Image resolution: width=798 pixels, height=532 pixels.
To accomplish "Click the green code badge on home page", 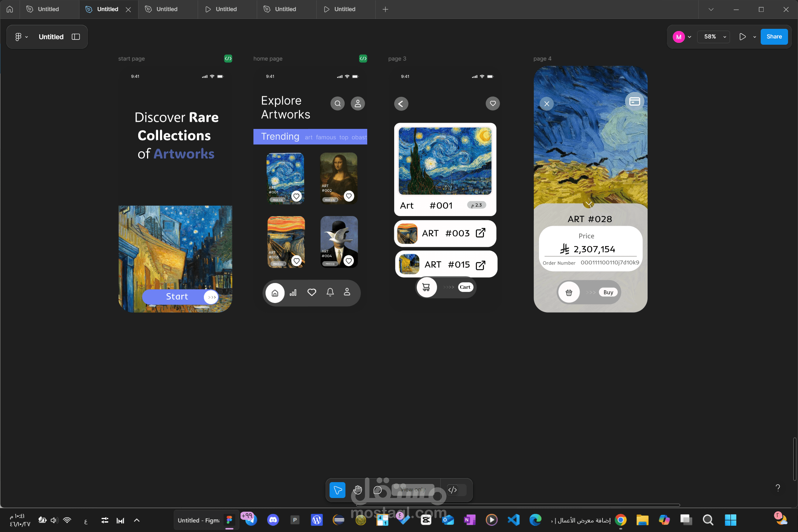I will pos(363,58).
